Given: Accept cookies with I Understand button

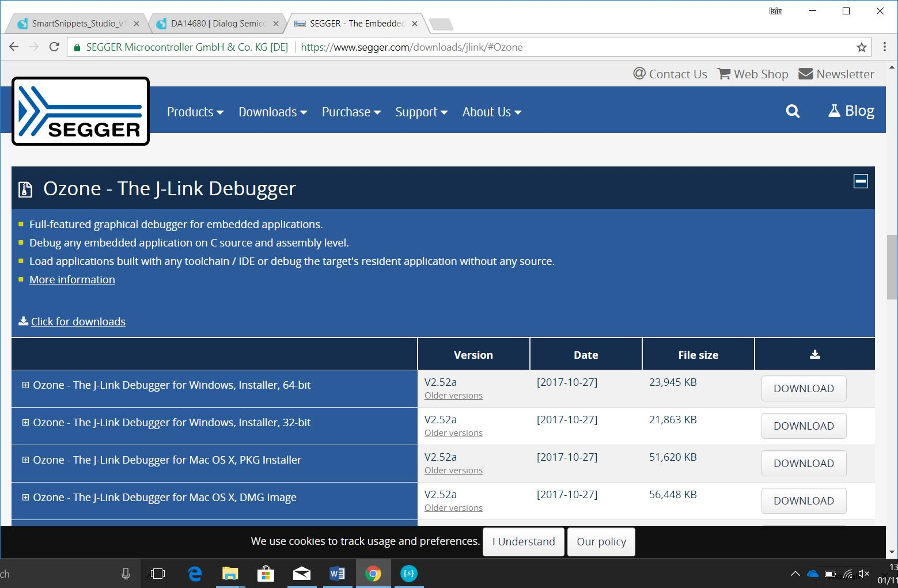Looking at the screenshot, I should coord(524,541).
